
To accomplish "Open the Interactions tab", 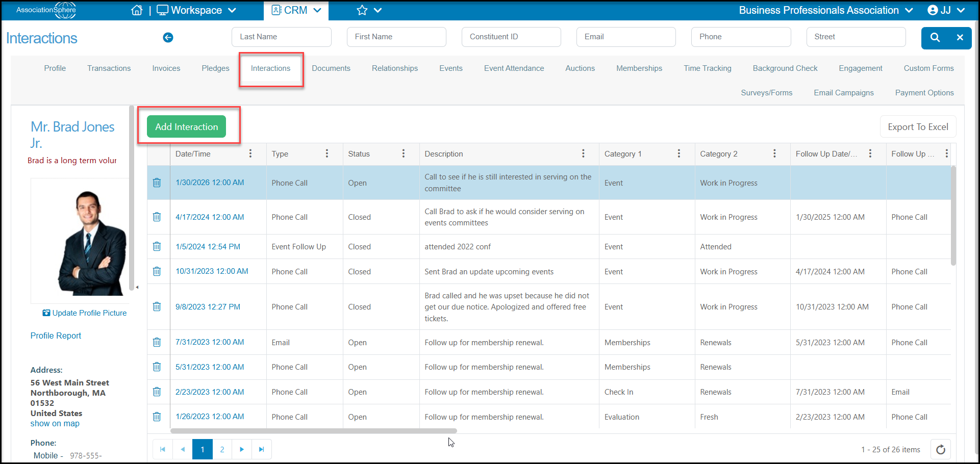I will click(270, 68).
